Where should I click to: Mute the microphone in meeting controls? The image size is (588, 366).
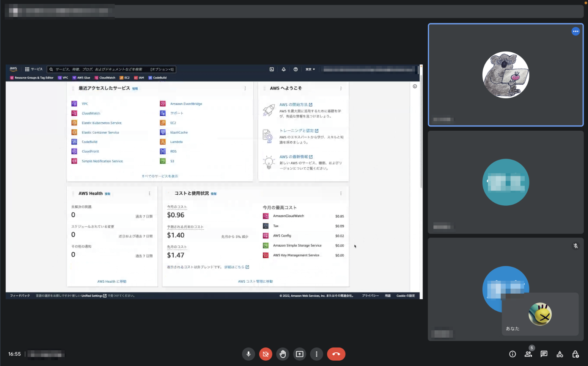248,354
